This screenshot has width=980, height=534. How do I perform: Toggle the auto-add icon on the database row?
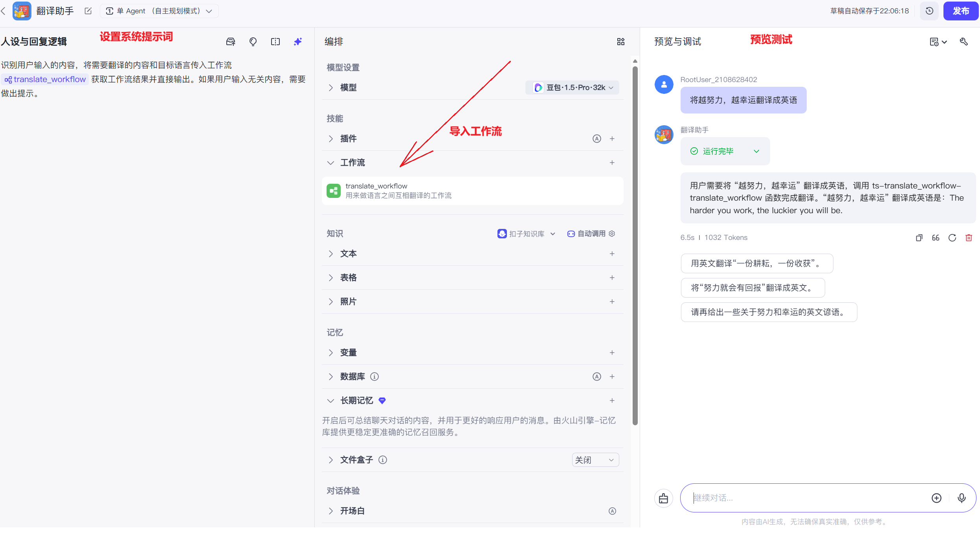coord(596,377)
